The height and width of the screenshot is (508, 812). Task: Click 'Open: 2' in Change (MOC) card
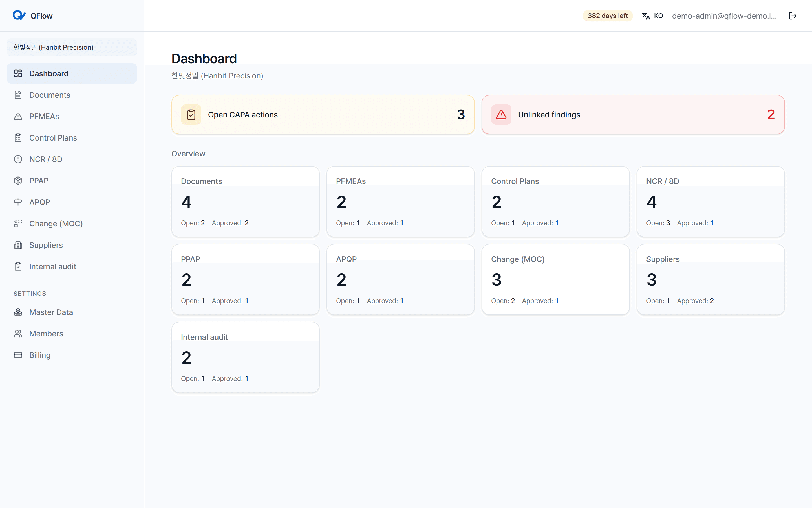coord(503,301)
